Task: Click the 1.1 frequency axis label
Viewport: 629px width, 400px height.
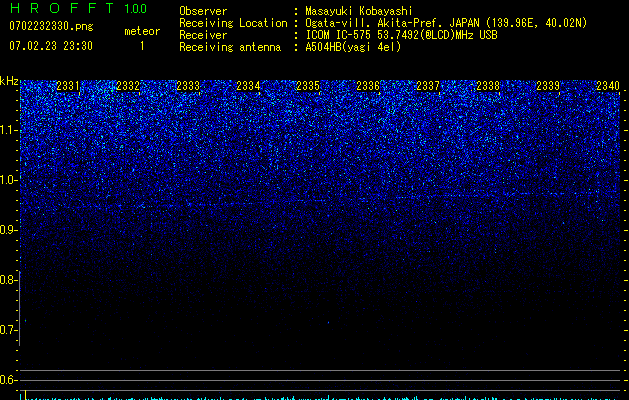Action: pos(8,130)
